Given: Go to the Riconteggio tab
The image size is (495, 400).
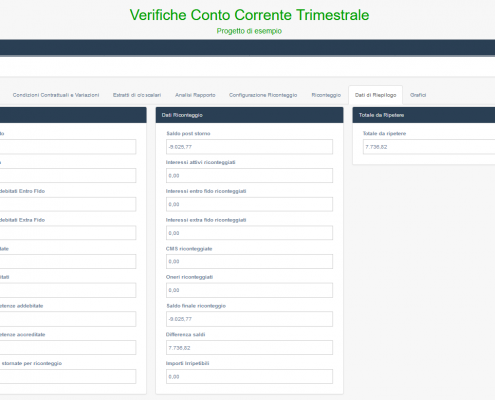Looking at the screenshot, I should coord(326,95).
